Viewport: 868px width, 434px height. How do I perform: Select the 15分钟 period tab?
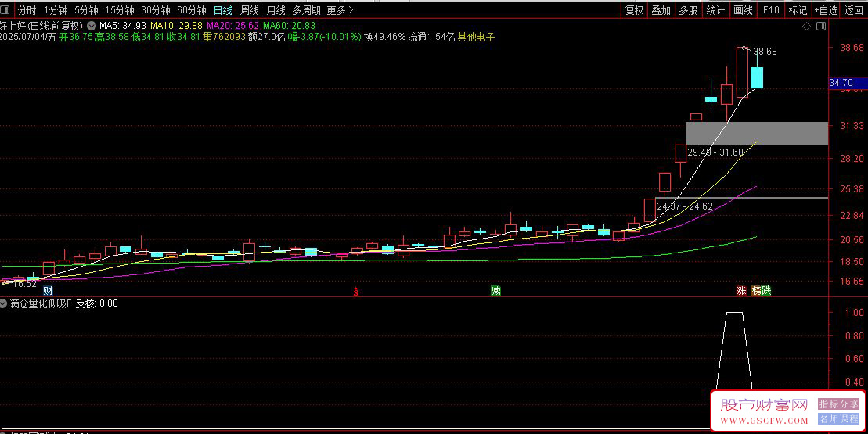coord(120,10)
